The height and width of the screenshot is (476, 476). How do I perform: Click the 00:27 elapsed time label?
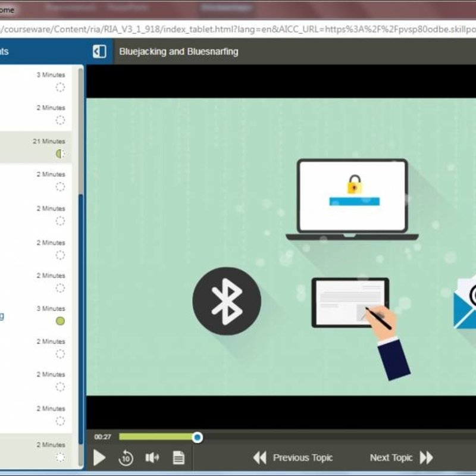tap(102, 437)
